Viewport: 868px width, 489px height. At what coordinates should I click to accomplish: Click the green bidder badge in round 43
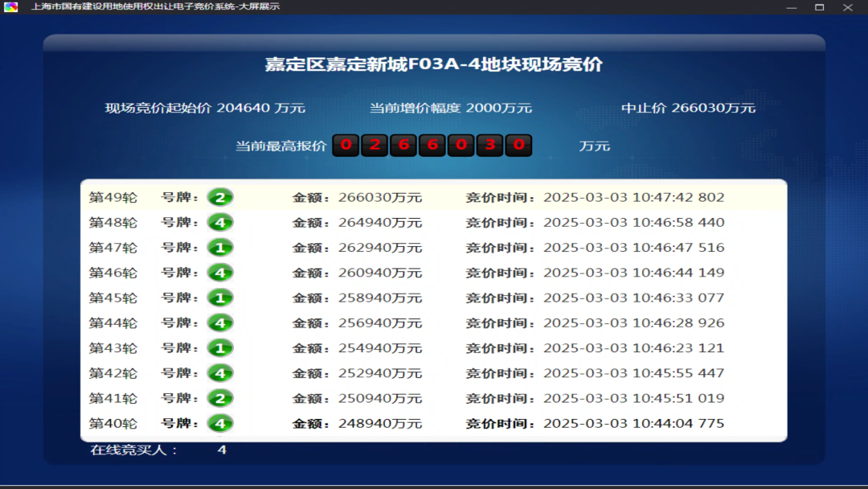click(x=219, y=348)
